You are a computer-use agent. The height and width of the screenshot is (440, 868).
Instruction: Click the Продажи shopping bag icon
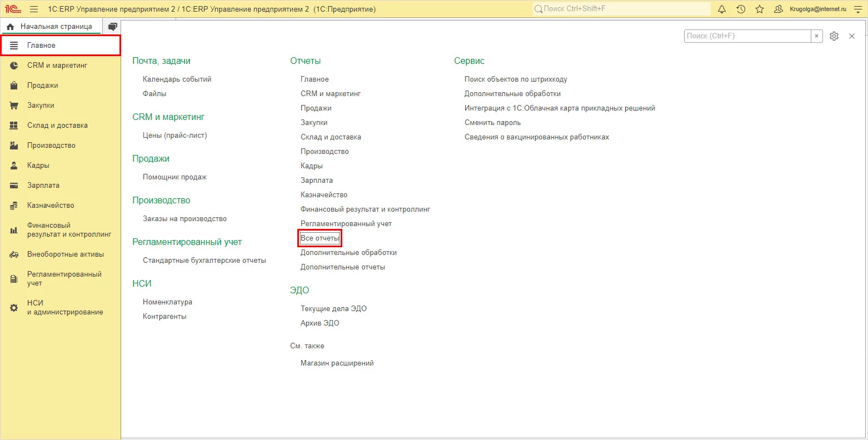click(x=14, y=86)
